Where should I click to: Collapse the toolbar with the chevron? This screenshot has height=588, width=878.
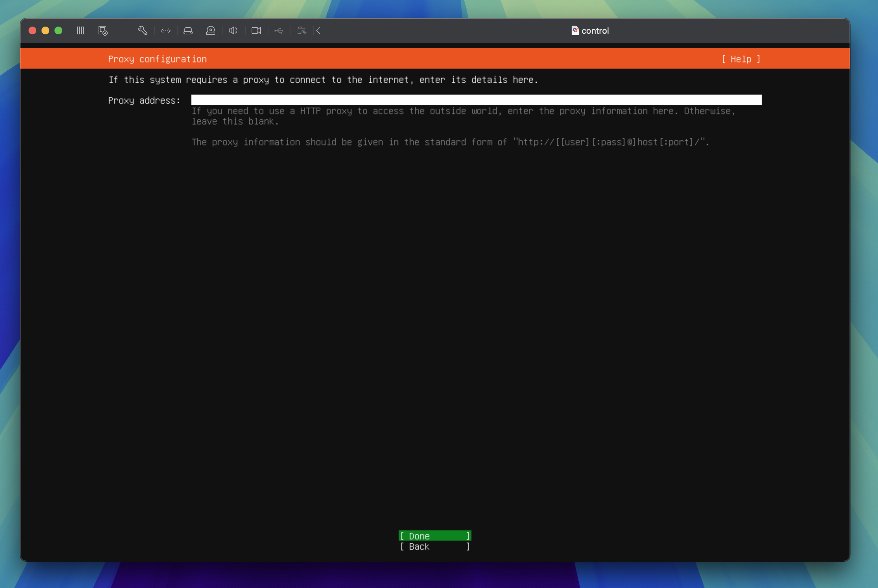(x=318, y=30)
